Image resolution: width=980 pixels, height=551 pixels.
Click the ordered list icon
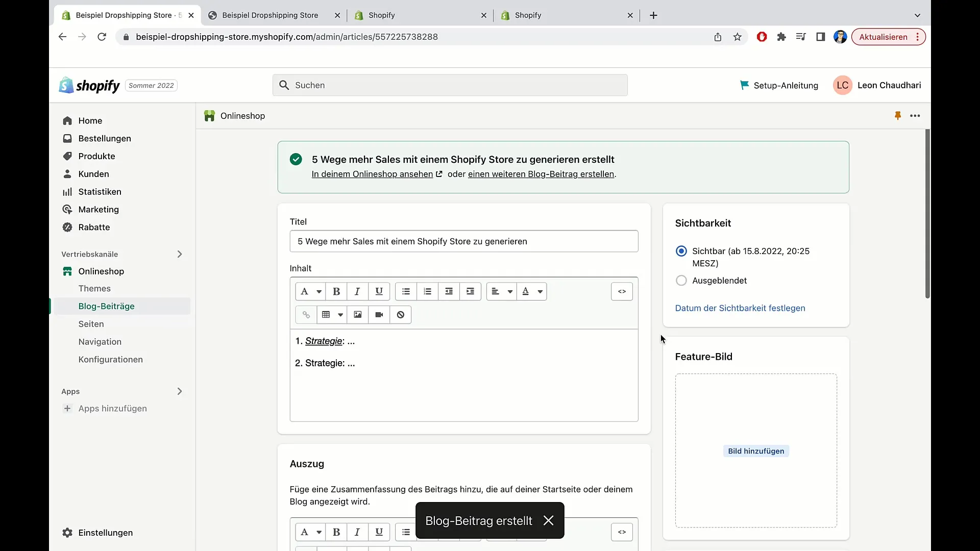point(427,291)
